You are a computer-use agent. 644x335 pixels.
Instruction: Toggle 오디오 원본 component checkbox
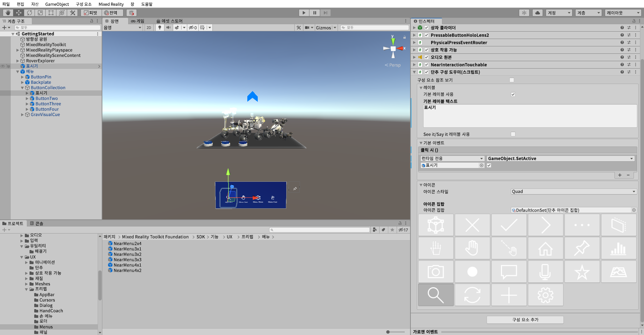(x=427, y=57)
